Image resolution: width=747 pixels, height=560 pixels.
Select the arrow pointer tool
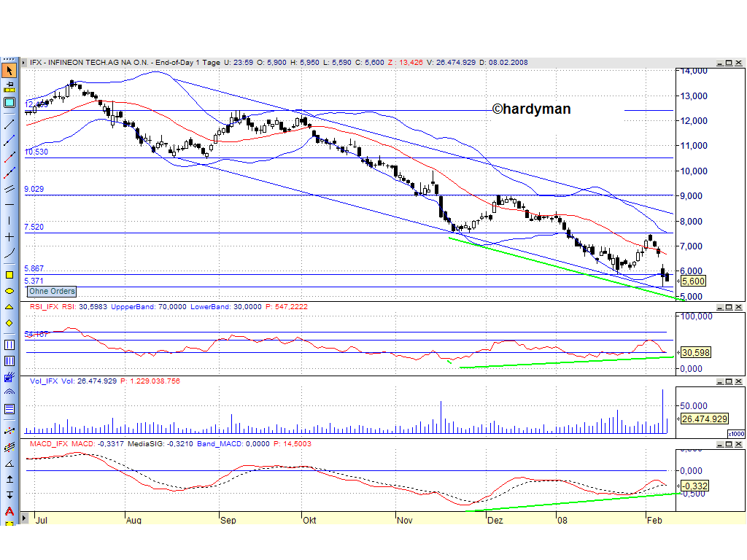coord(9,70)
